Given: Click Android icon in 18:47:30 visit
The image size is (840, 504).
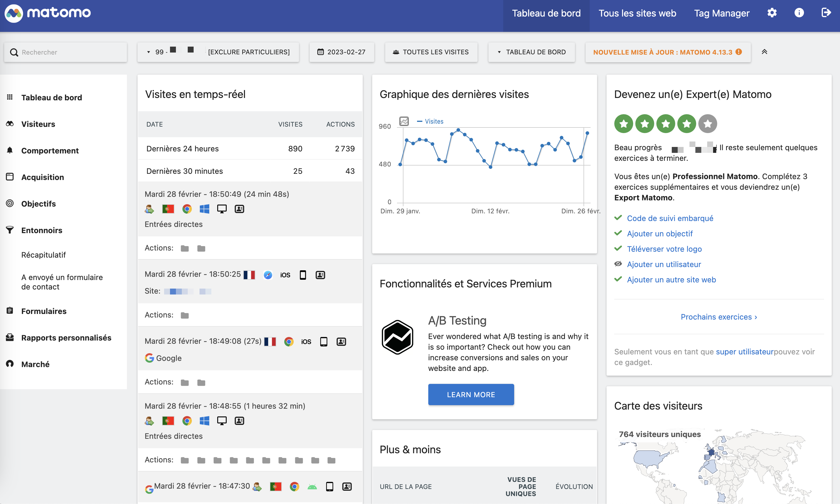Looking at the screenshot, I should point(312,487).
